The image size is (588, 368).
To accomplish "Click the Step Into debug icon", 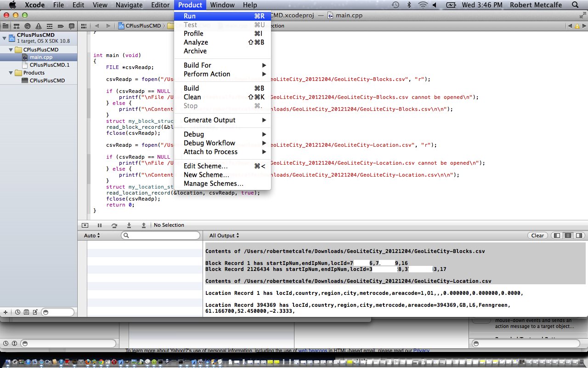I will click(129, 225).
